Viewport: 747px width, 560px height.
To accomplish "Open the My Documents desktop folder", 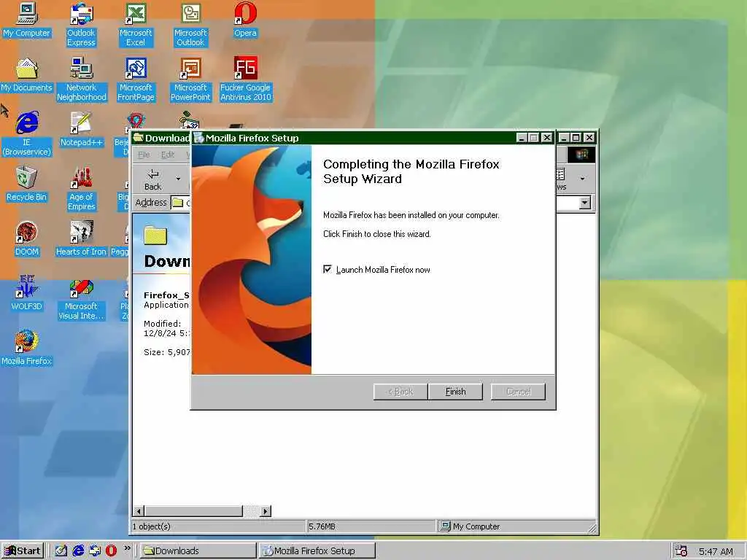I will coord(27,75).
